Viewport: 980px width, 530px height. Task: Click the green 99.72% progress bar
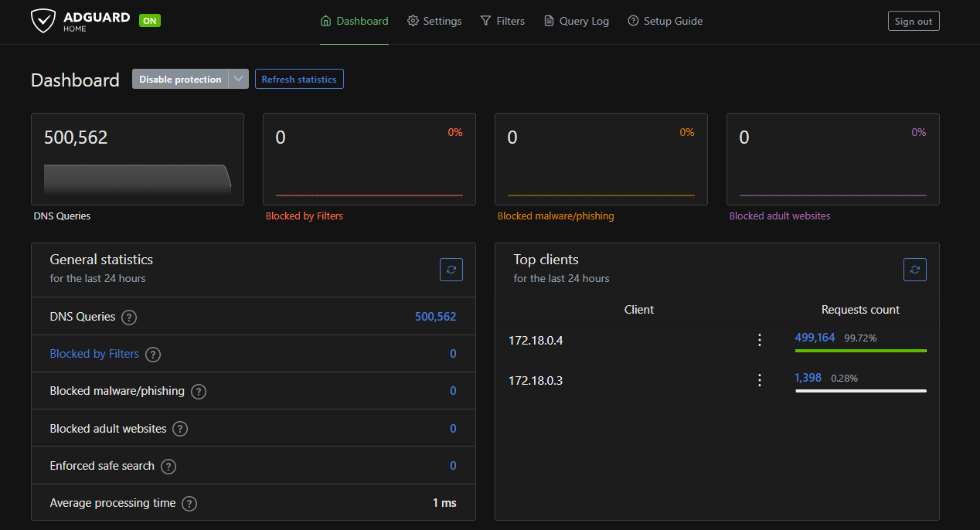pos(860,351)
